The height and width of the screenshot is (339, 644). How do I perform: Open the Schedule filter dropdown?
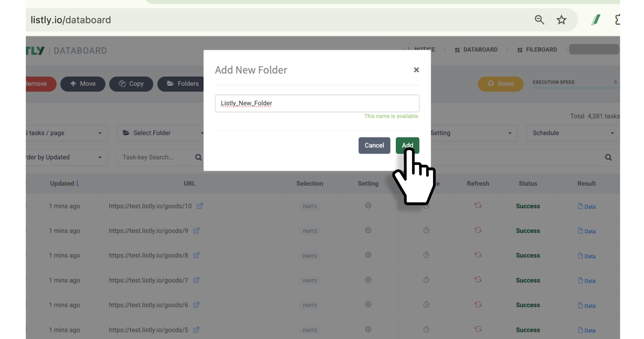click(x=573, y=133)
